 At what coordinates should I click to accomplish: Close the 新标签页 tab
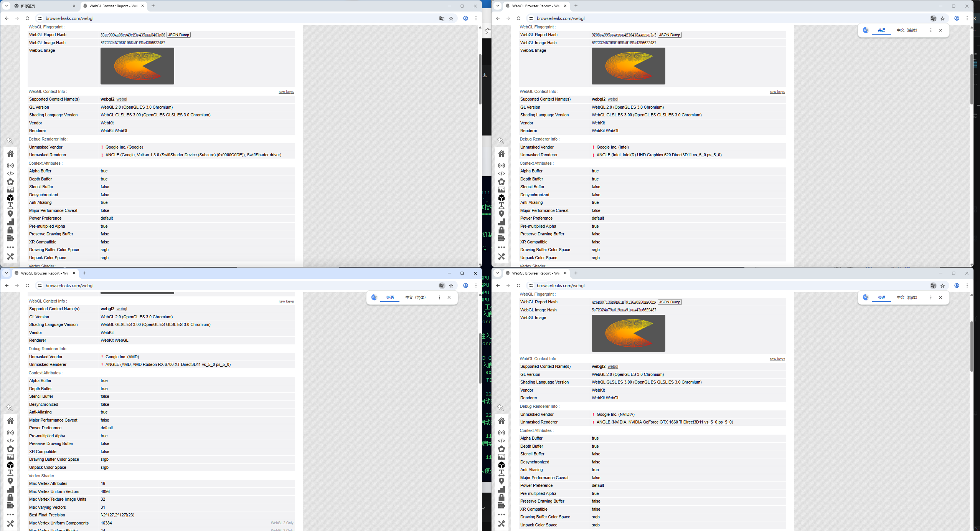tap(74, 6)
